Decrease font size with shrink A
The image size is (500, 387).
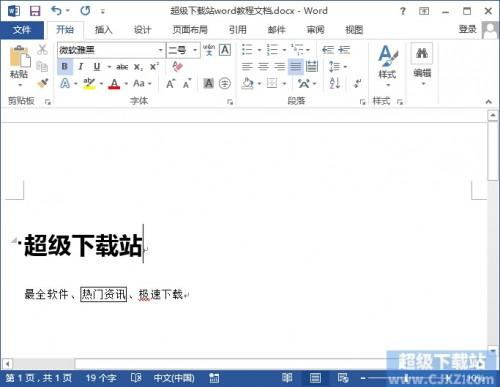tap(187, 84)
